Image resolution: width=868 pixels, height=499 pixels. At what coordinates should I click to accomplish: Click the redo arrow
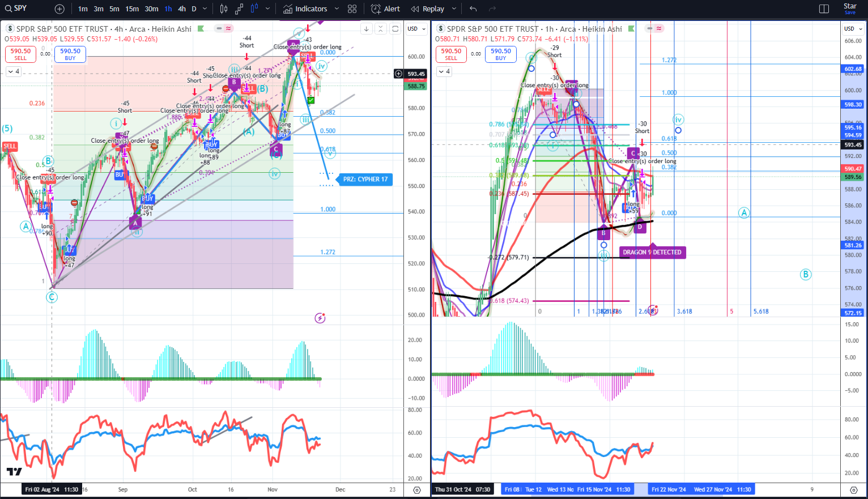pos(492,9)
